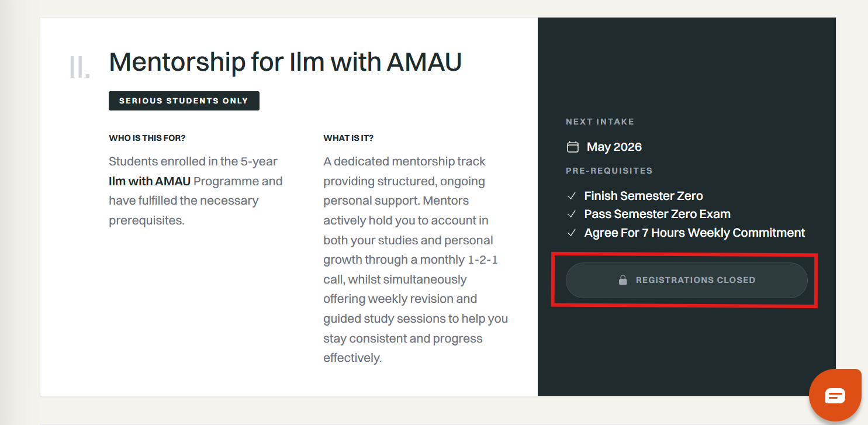Click the checkmark beside Pass Semester Zero Exam
This screenshot has width=868, height=425.
point(572,214)
